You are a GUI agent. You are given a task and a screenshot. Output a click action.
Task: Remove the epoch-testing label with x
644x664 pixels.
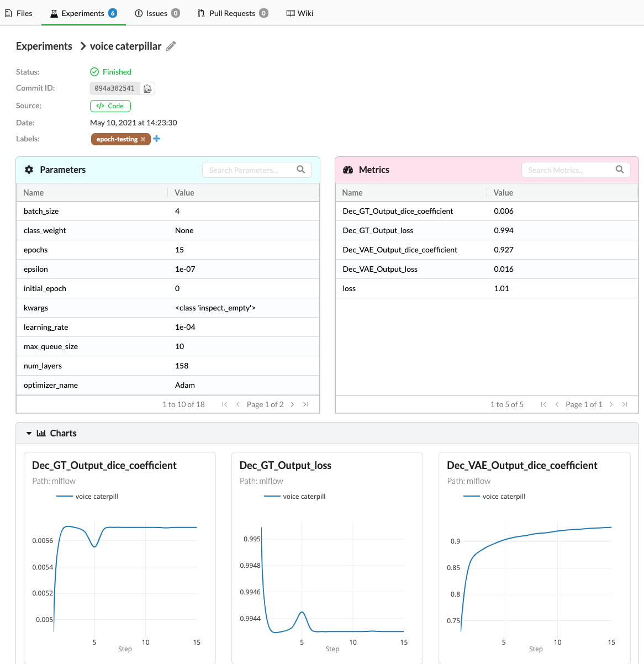point(143,139)
